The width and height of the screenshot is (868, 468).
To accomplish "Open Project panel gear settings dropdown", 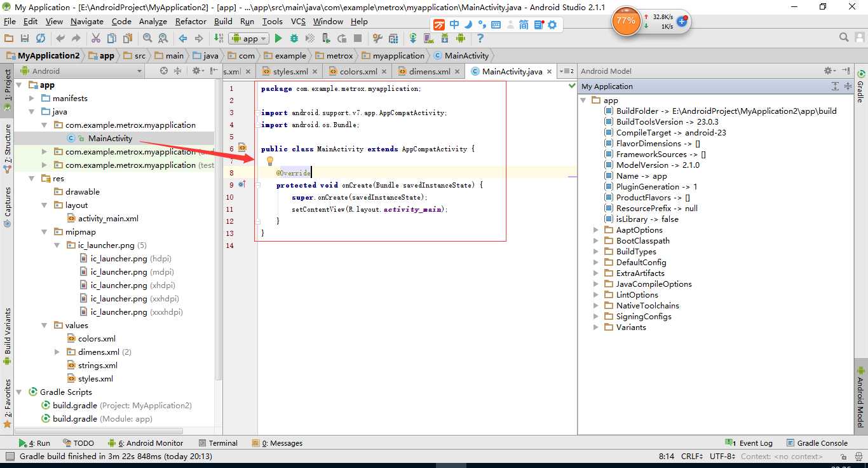I will coord(198,71).
